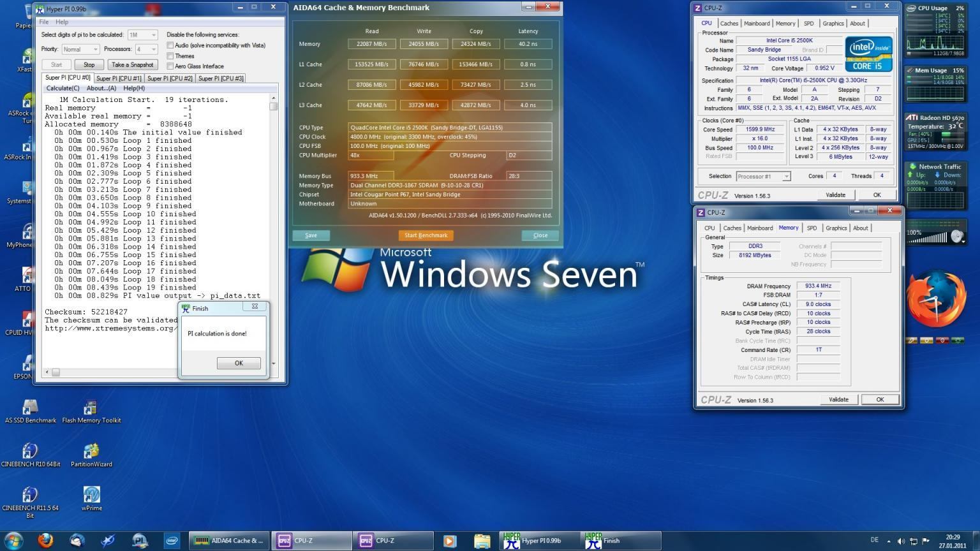Adjust the volume gadget knob
The width and height of the screenshot is (980, 551).
pos(956,237)
